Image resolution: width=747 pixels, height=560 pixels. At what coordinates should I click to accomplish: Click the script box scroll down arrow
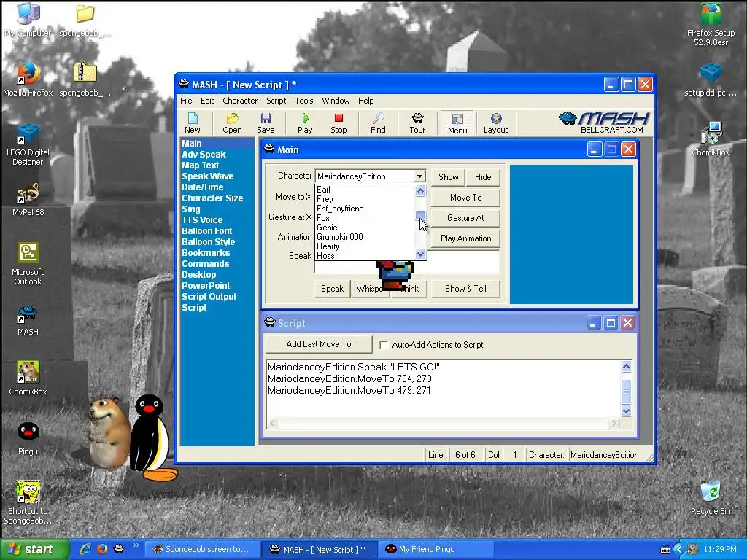(x=626, y=411)
